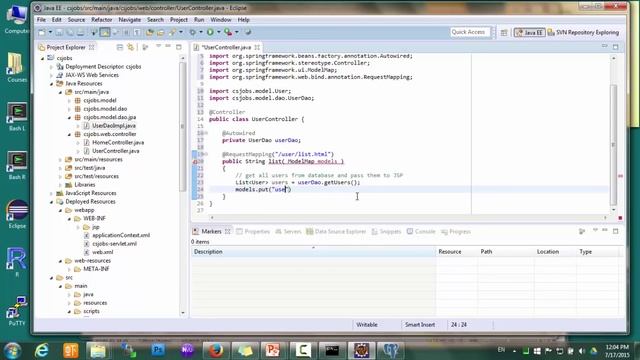Expand JavaScript Resources node
The image size is (640, 360).
51,193
